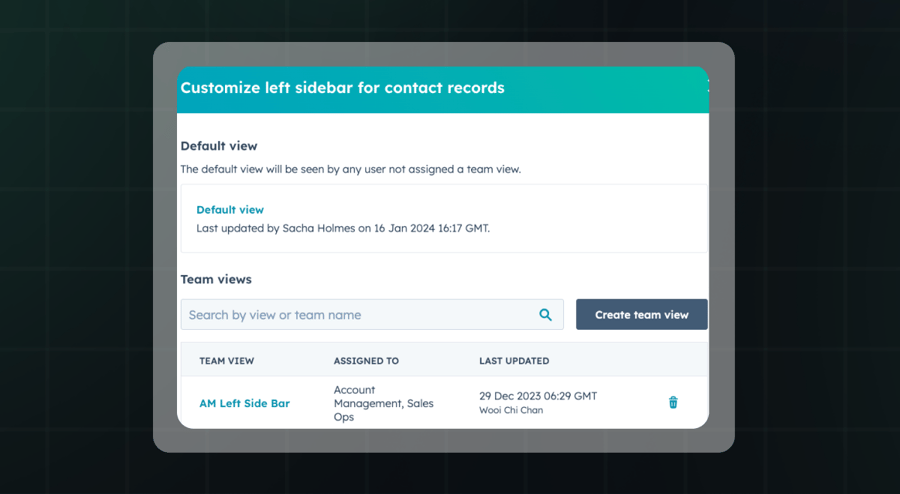Focus the Search by view or team name field
Screen dimensions: 900x494
355,315
